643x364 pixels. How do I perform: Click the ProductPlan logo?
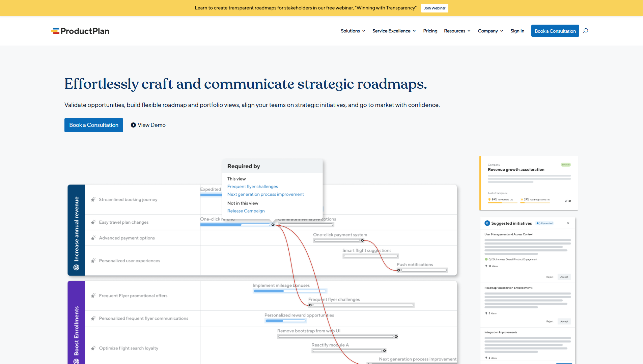[80, 31]
